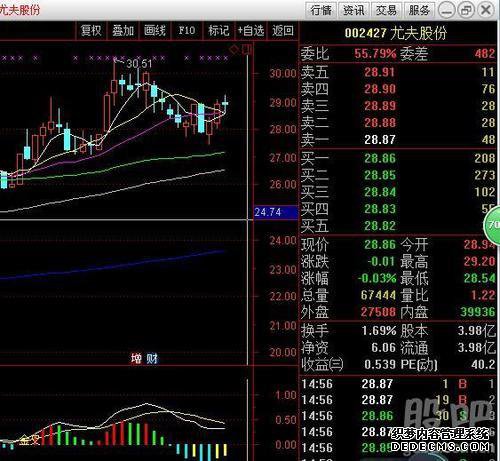Screen dimensions: 500x461
Task: Click the 卖四 price 28.90
Action: pyautogui.click(x=379, y=89)
